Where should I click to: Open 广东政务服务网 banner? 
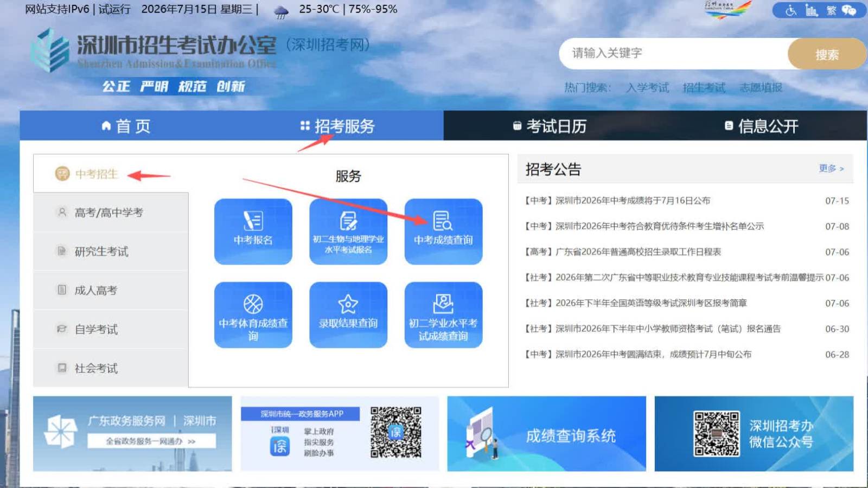pos(132,434)
